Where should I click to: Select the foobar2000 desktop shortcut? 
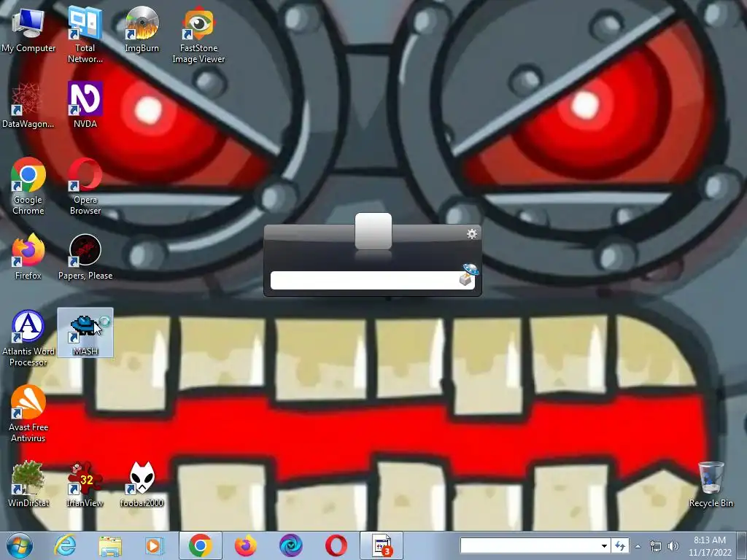142,484
